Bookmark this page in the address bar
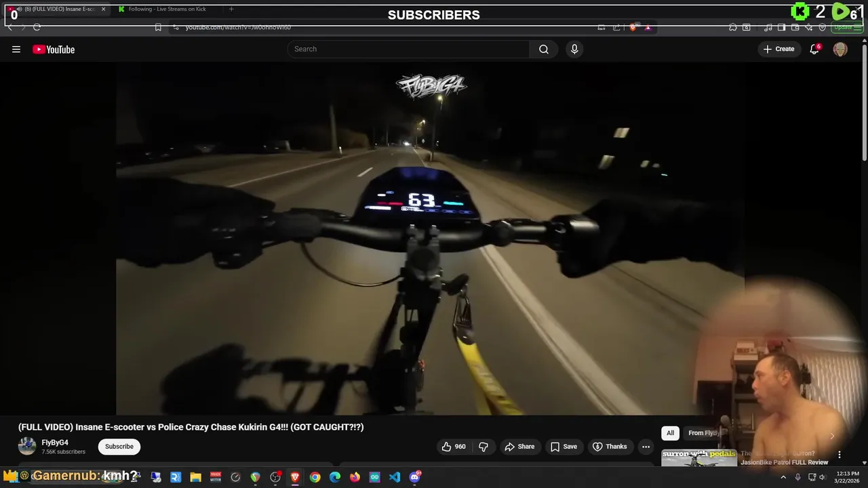 pyautogui.click(x=158, y=27)
